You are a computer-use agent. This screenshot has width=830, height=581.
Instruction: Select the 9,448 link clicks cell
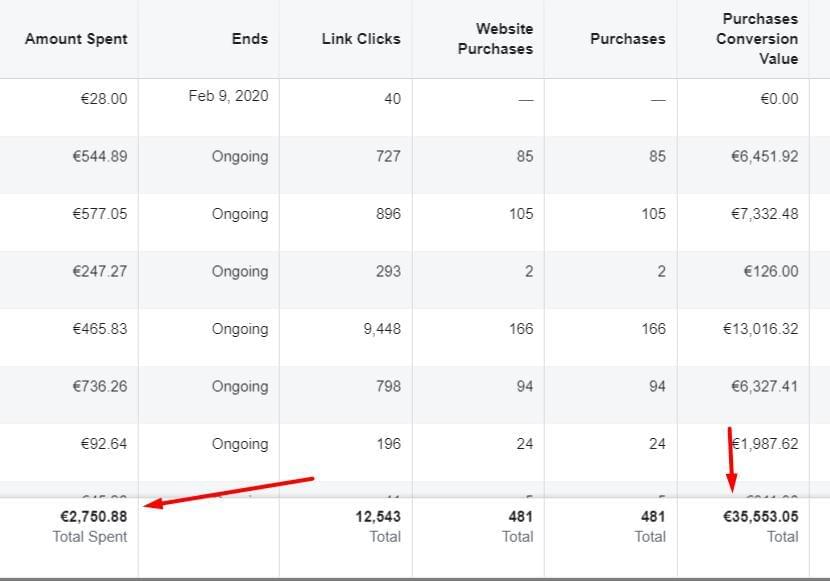click(379, 329)
